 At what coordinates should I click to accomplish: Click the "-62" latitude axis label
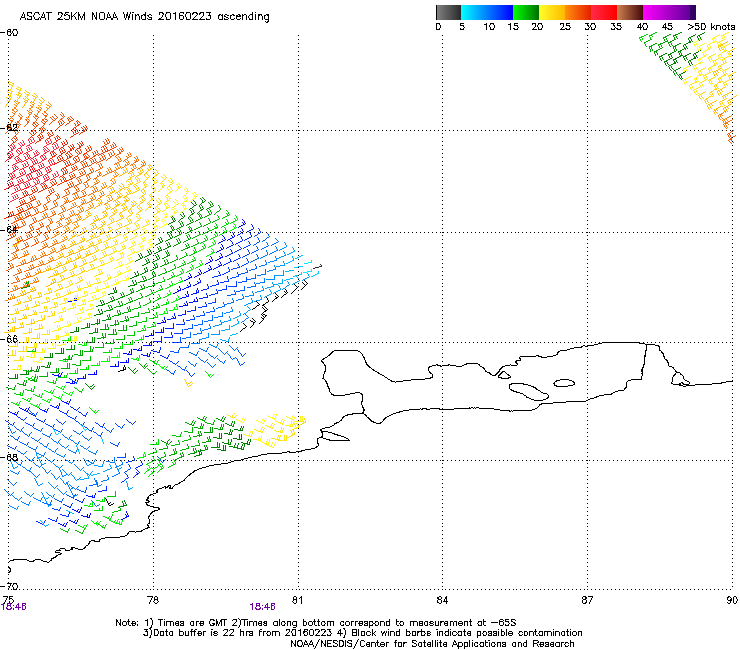click(x=9, y=127)
